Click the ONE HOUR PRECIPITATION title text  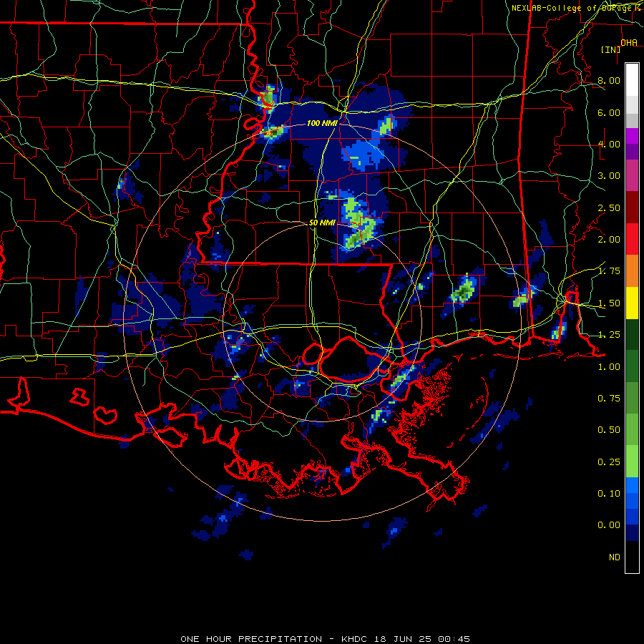251,639
